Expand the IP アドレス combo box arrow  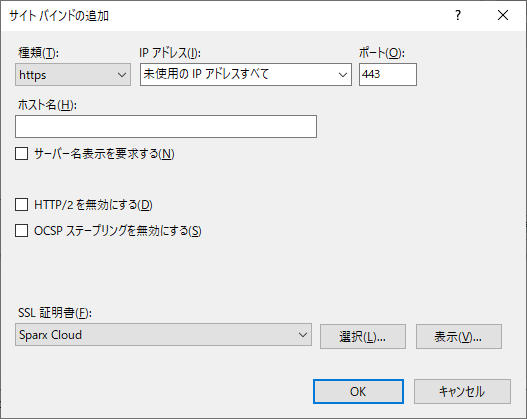(342, 74)
